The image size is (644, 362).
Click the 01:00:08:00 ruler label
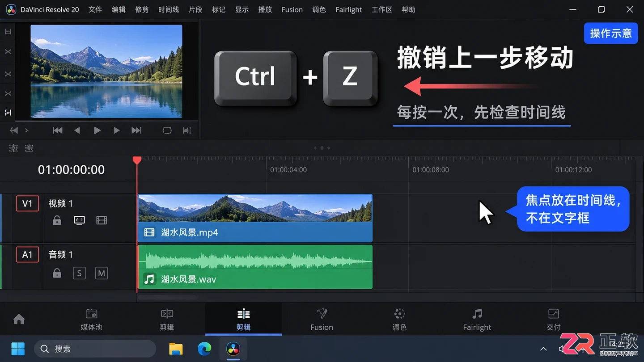click(431, 170)
